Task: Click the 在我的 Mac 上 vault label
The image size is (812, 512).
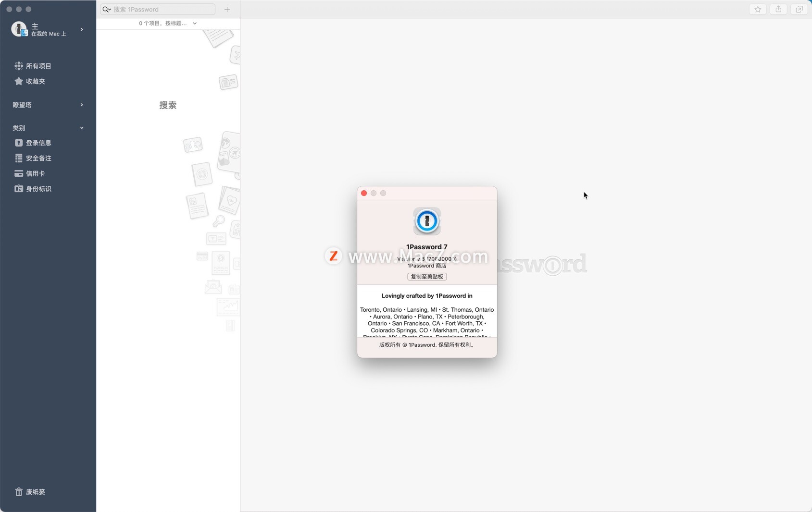Action: point(49,34)
